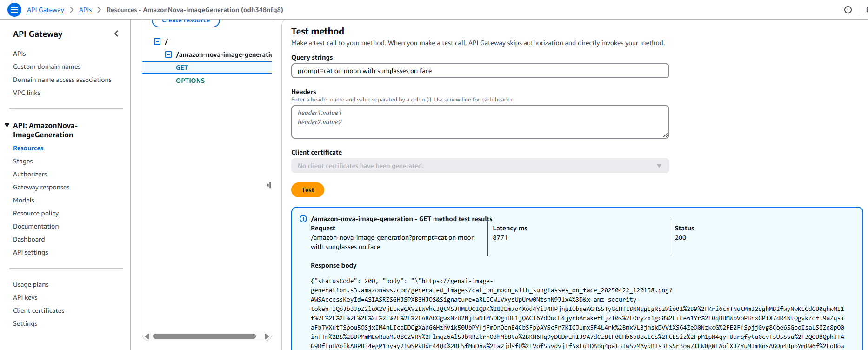
Task: Collapse the /amazon-nova-image-generation tree node
Action: pos(168,54)
